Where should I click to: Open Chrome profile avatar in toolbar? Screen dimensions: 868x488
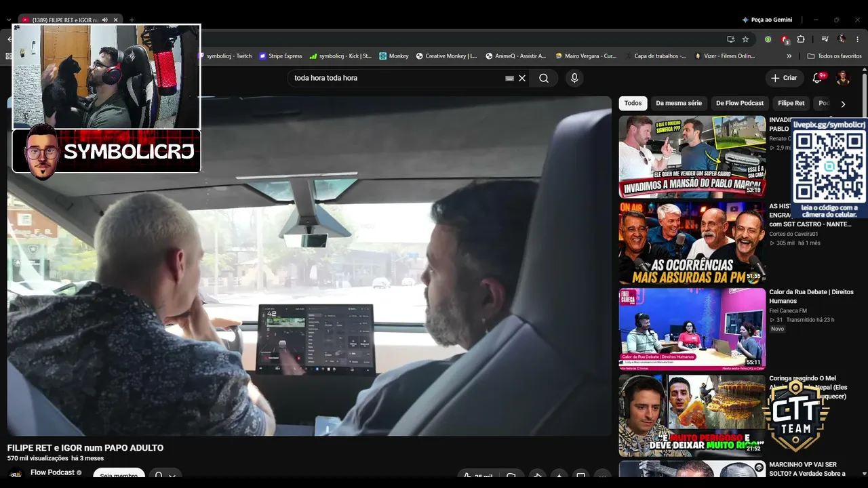coord(842,39)
